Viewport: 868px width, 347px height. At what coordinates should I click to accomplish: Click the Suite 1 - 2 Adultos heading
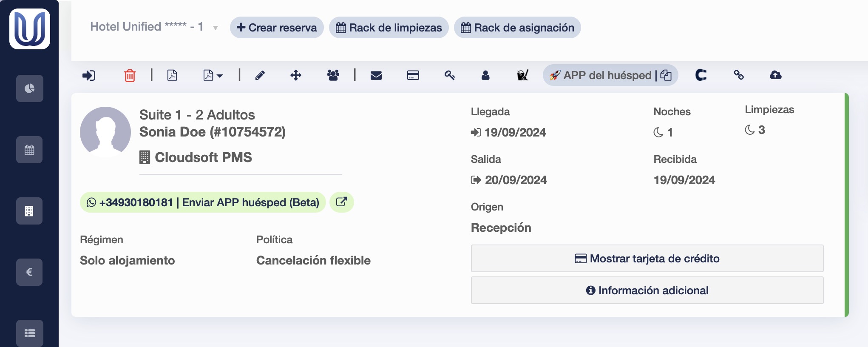point(197,115)
